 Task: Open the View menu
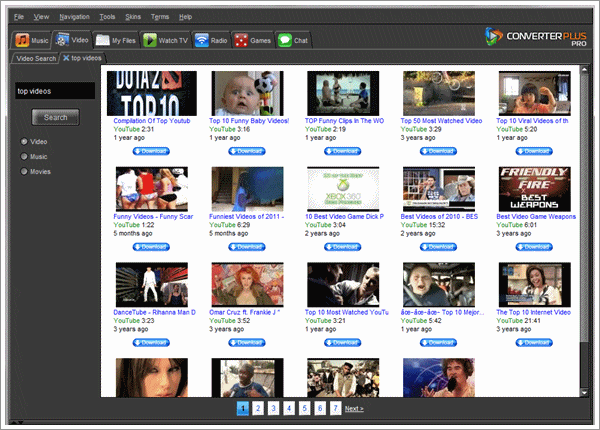click(x=41, y=17)
